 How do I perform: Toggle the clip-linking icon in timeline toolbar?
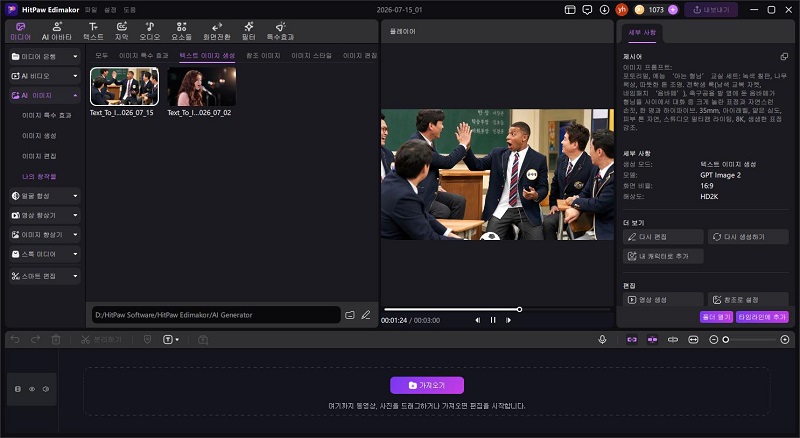673,339
